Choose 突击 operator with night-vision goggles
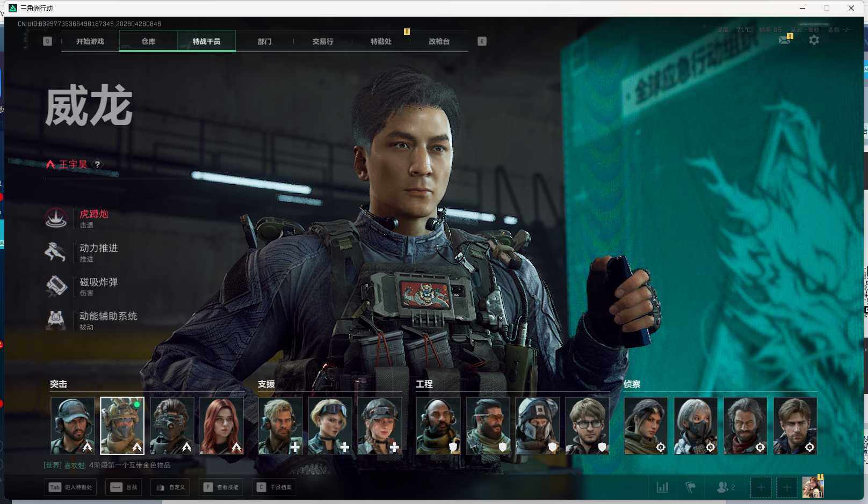 (x=172, y=426)
